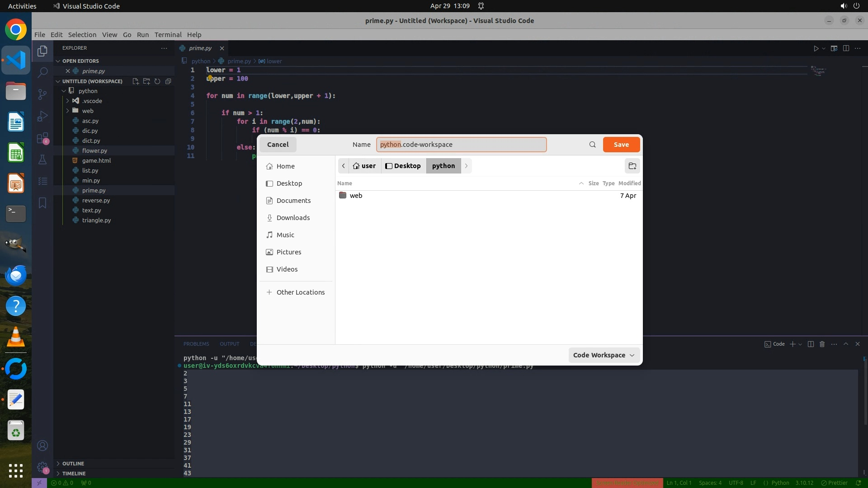Select Downloads in dialog sidebar
This screenshot has height=488, width=868.
pyautogui.click(x=293, y=218)
